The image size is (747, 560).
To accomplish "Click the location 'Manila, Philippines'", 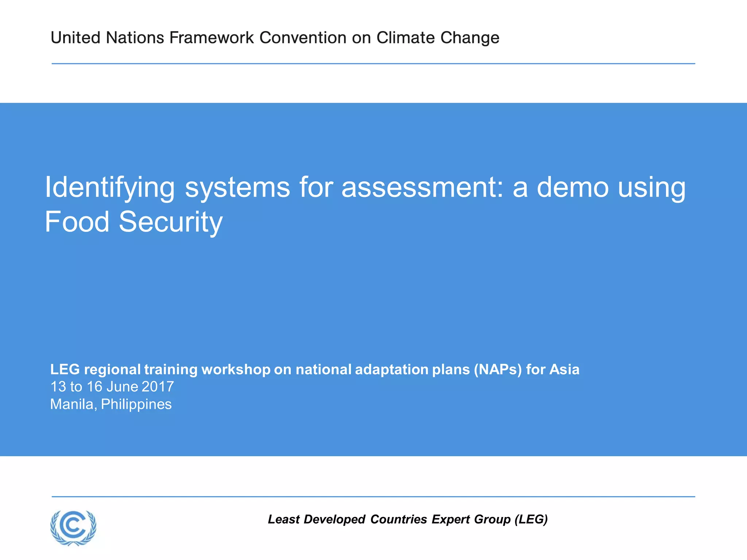I will point(111,404).
